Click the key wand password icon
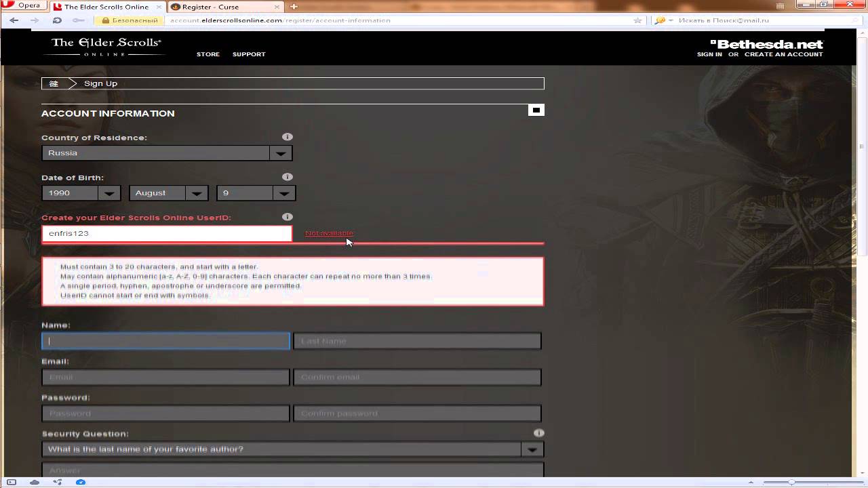Viewport: 868px width, 488px height. [x=79, y=20]
